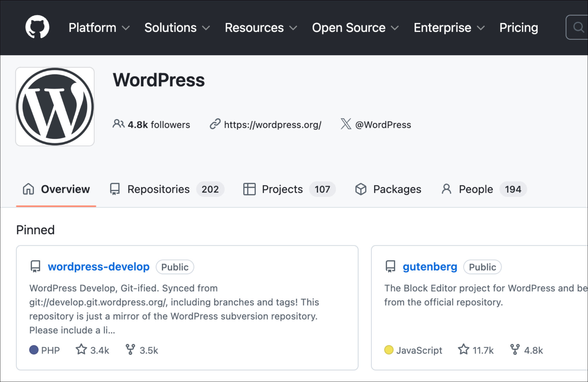Click the search box in the header
The image size is (588, 382).
click(577, 27)
